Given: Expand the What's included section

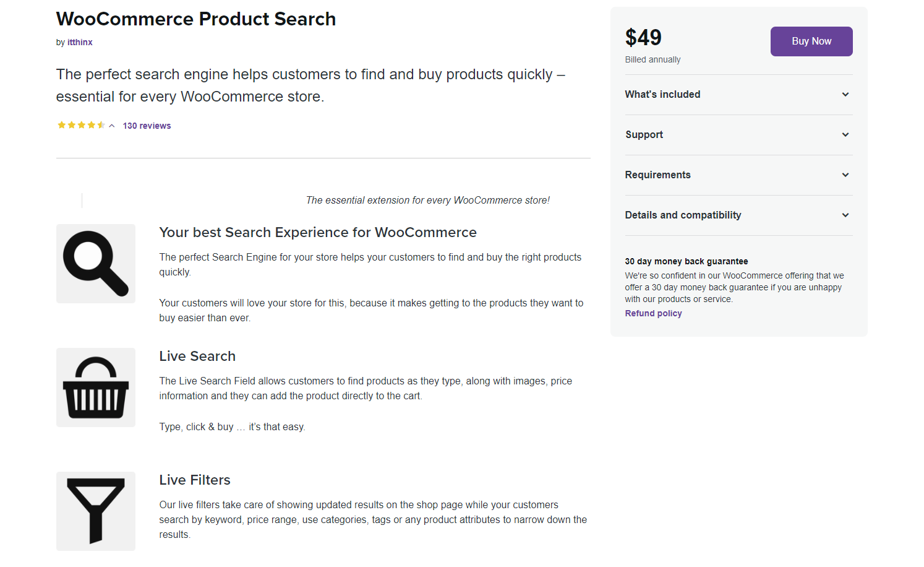Looking at the screenshot, I should pos(663,95).
